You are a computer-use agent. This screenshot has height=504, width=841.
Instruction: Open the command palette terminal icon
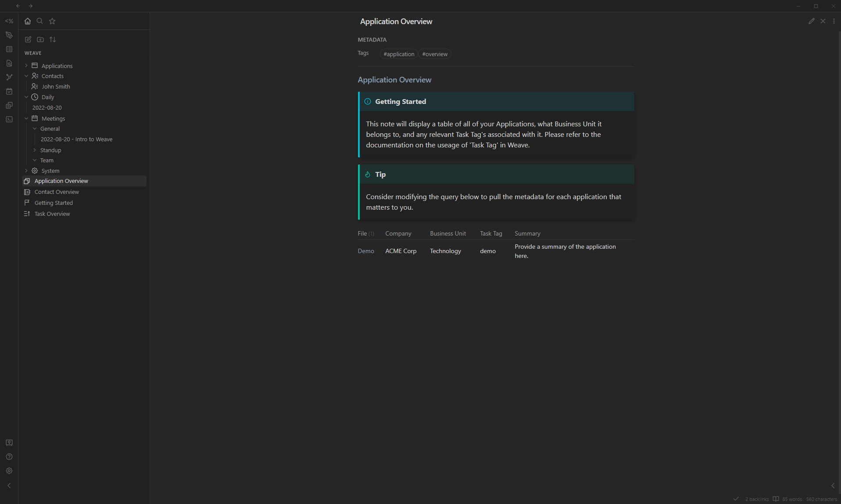9,119
